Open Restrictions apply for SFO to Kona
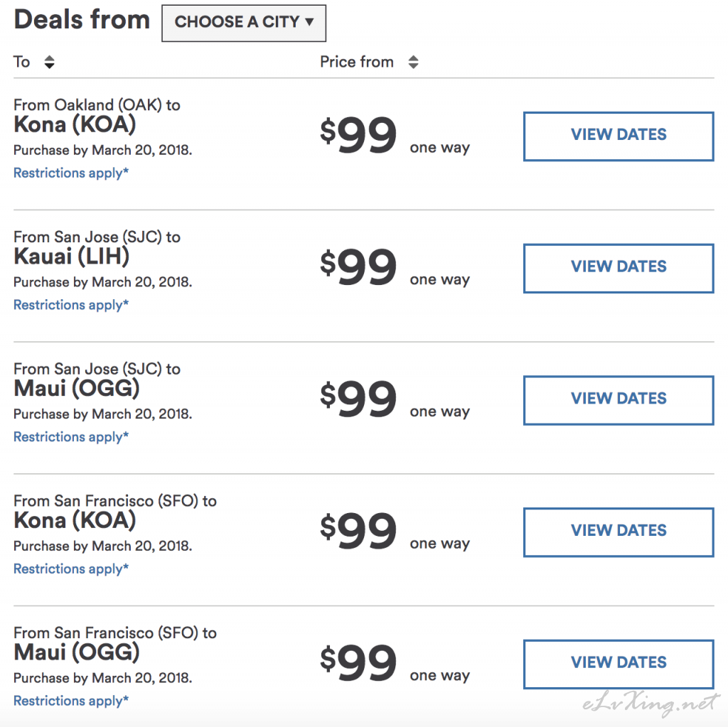 pyautogui.click(x=71, y=569)
